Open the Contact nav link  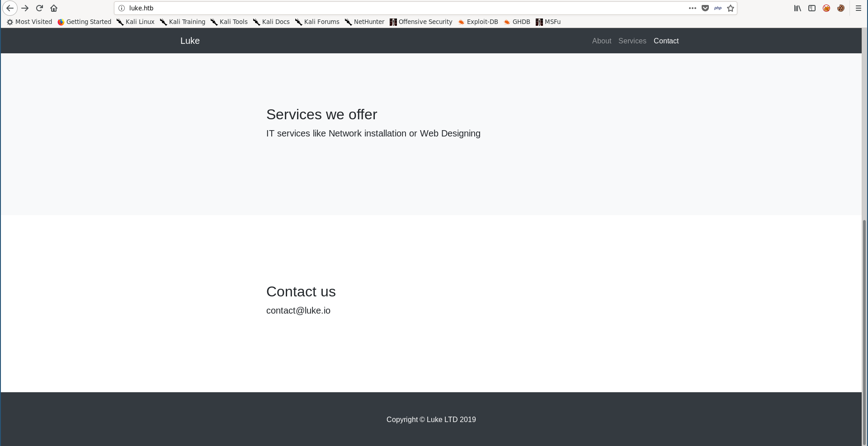(666, 41)
